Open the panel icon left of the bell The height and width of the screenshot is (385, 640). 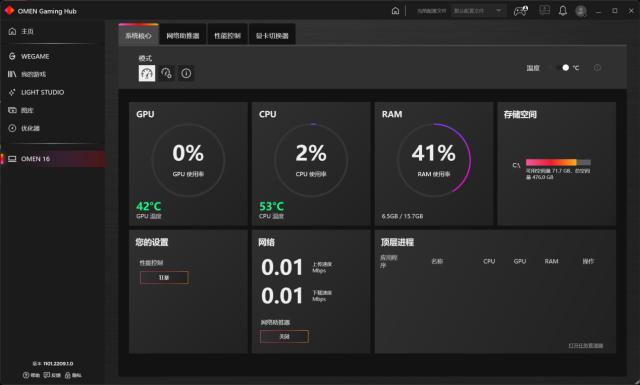coord(544,11)
